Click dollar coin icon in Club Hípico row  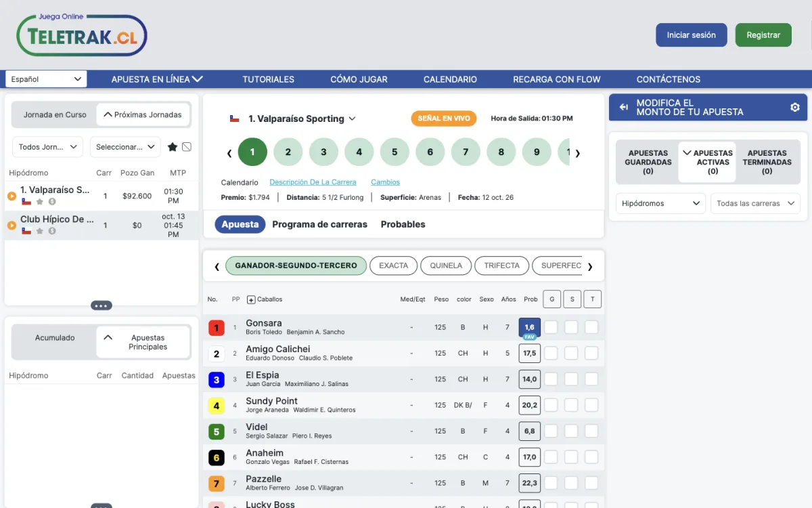coord(52,231)
